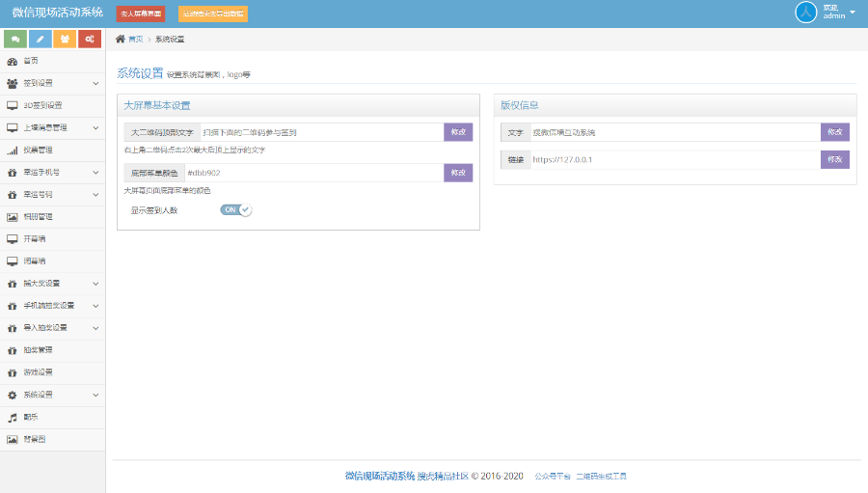Toggle the 显示签到人数 ON switch
The height and width of the screenshot is (493, 868).
(x=236, y=210)
